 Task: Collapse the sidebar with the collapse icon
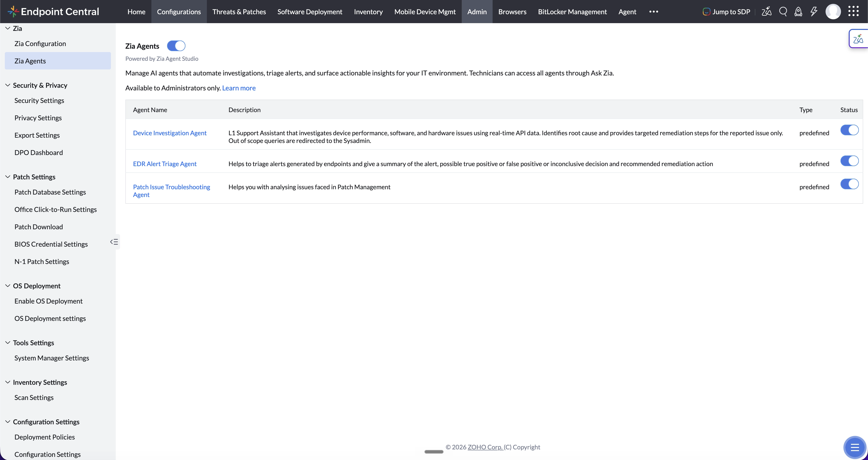pyautogui.click(x=114, y=242)
